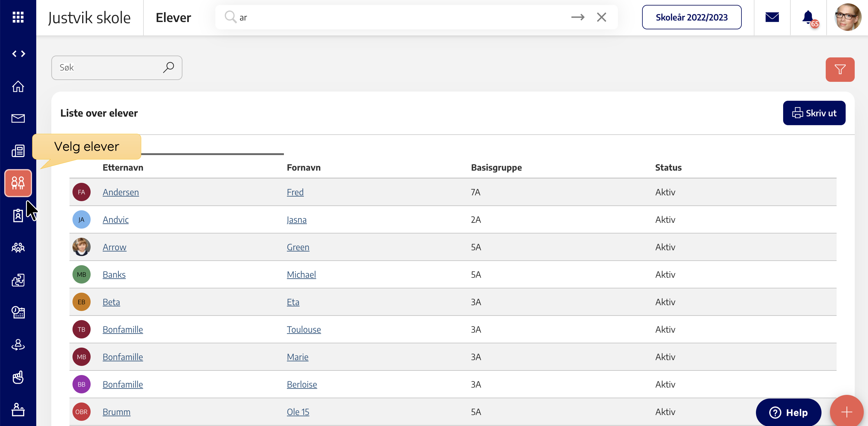Open the Toulouse first name link

tap(304, 329)
